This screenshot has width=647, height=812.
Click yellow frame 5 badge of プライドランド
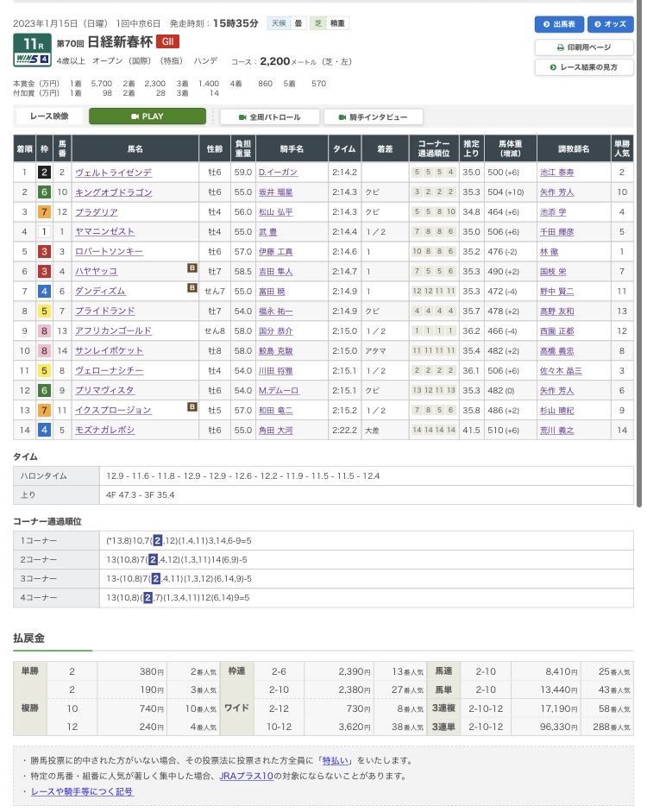[x=45, y=312]
